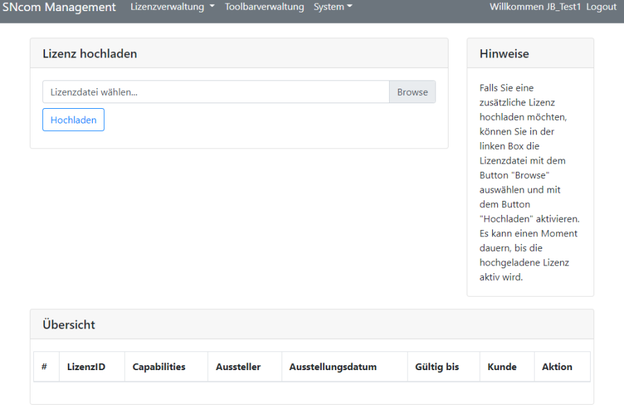Click the Hinweise panel heading

504,54
